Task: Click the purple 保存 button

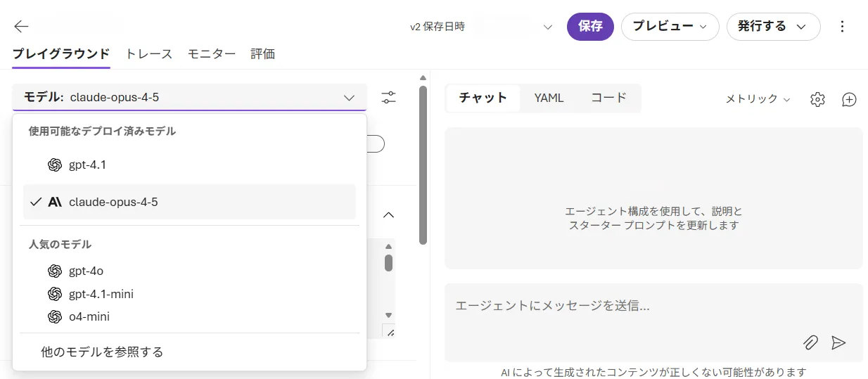Action: pyautogui.click(x=590, y=27)
